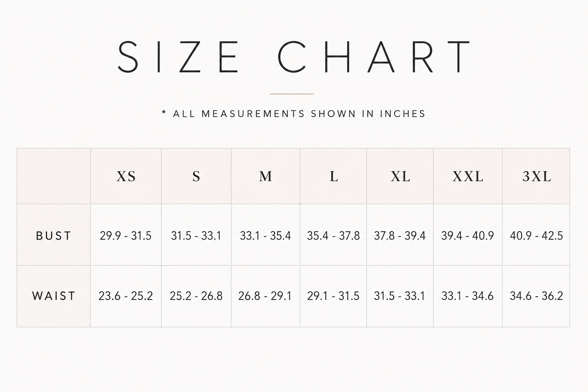
Task: Select the bust value 40.9 - 42.5
Action: pos(536,235)
